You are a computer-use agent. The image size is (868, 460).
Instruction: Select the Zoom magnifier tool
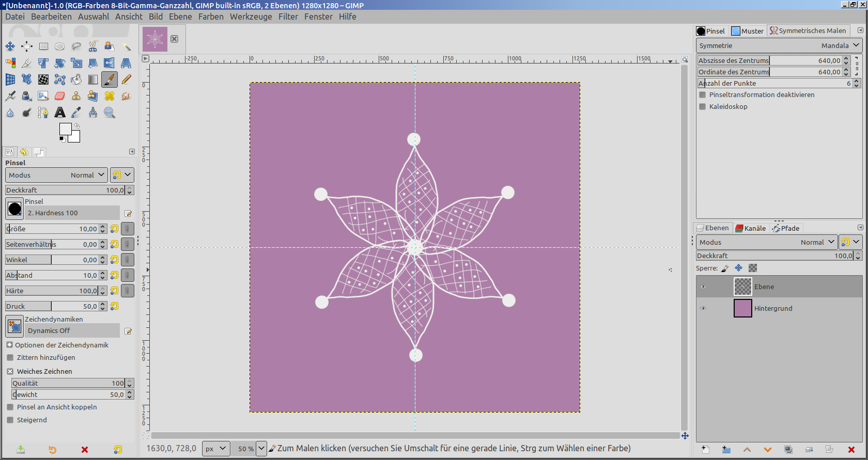pyautogui.click(x=110, y=113)
